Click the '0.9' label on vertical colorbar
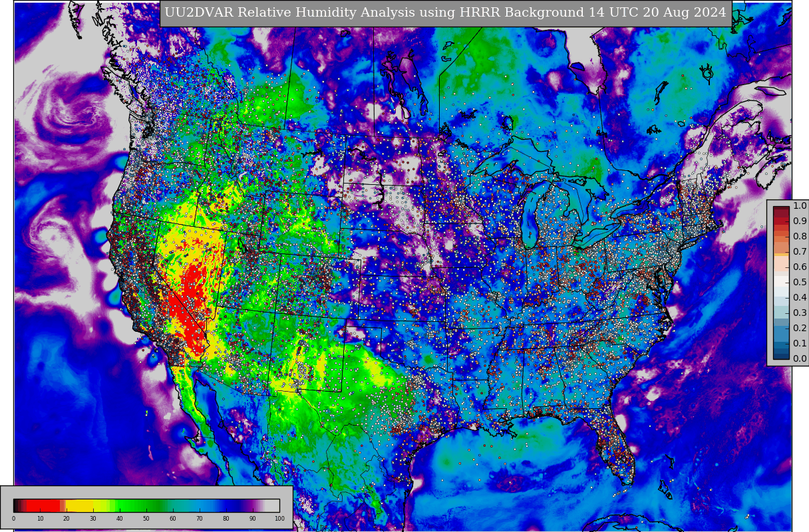 [x=800, y=221]
